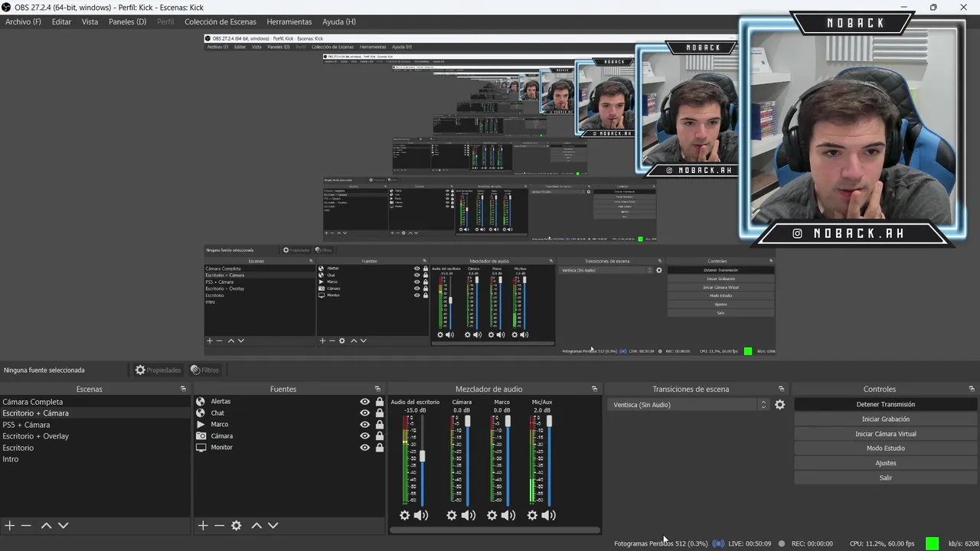The height and width of the screenshot is (551, 980).
Task: Open settings gear for Audio del escritorio
Action: point(404,516)
